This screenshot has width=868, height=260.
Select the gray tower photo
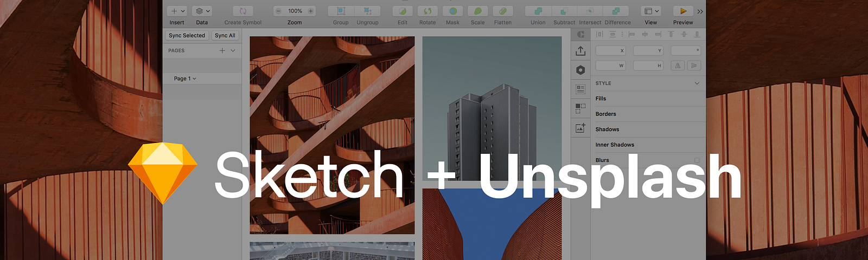coord(492,108)
